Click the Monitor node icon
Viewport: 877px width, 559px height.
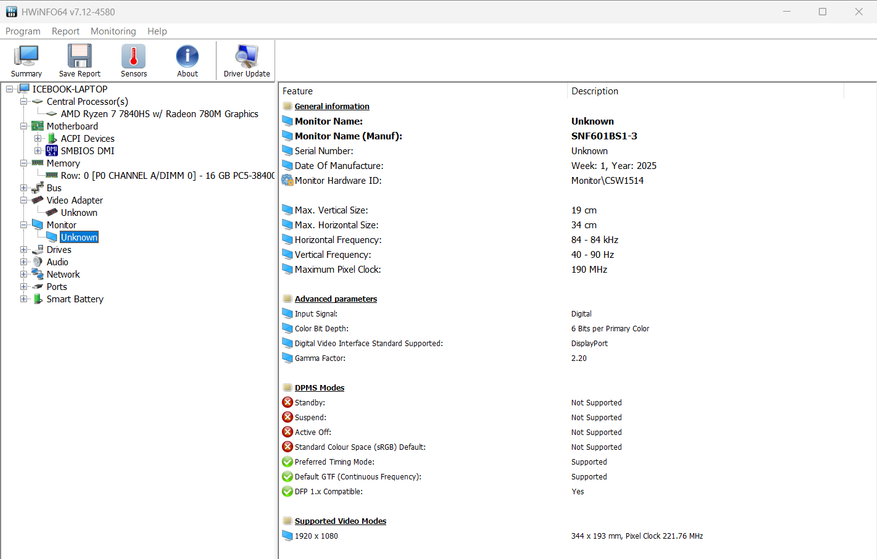(37, 224)
